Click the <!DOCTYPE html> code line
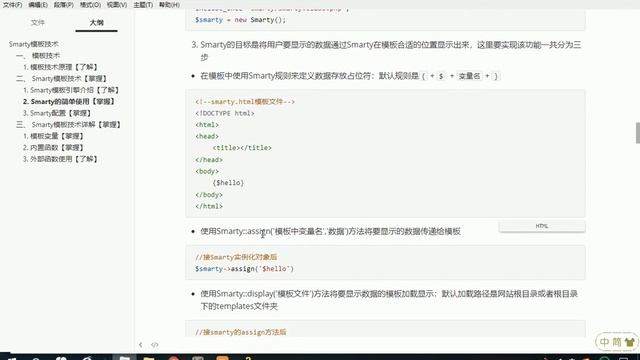This screenshot has width=640, height=360. coord(225,113)
